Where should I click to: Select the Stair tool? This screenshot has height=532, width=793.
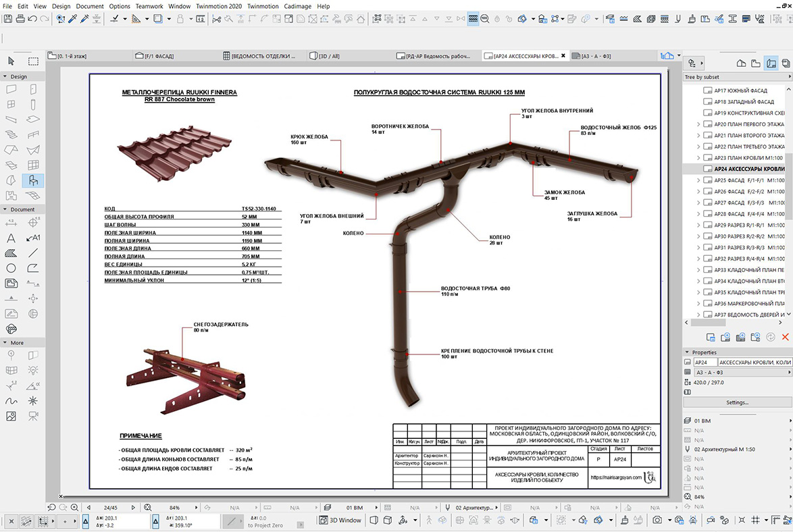click(x=11, y=135)
